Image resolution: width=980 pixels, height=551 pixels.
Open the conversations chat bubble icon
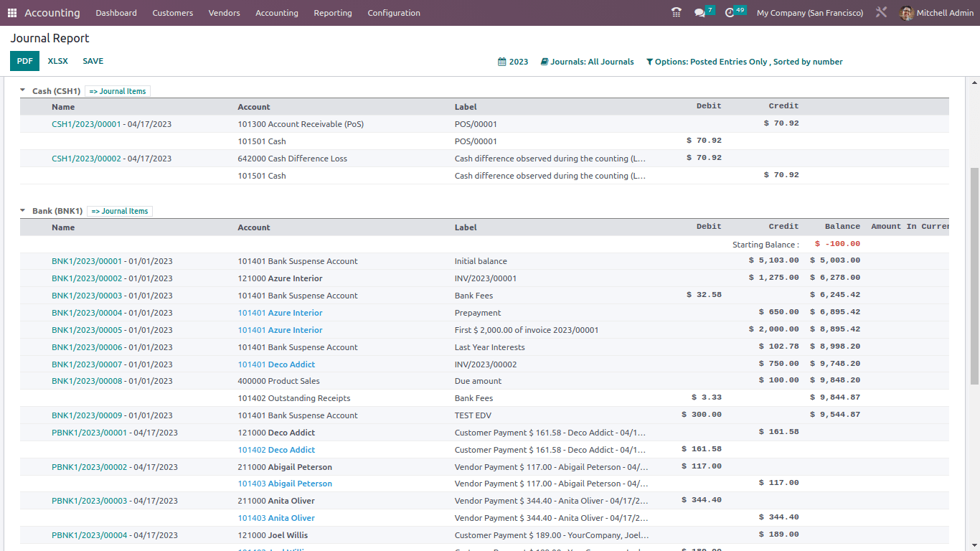coord(700,13)
